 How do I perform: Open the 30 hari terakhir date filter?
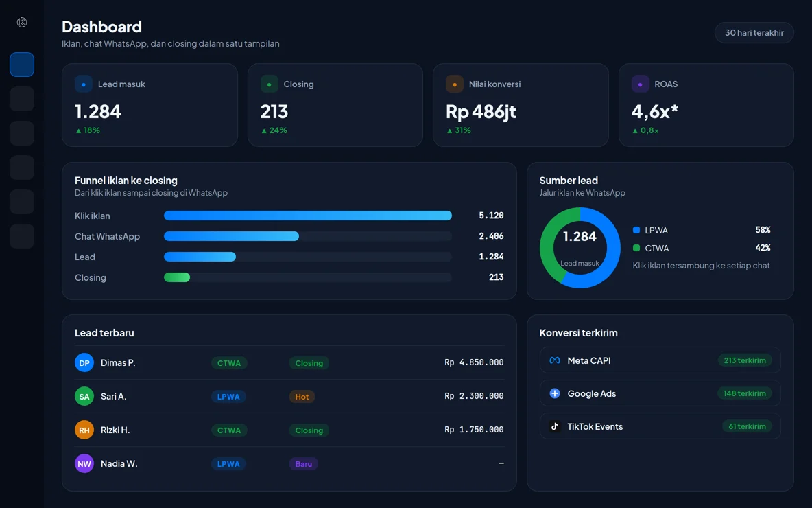pyautogui.click(x=754, y=33)
